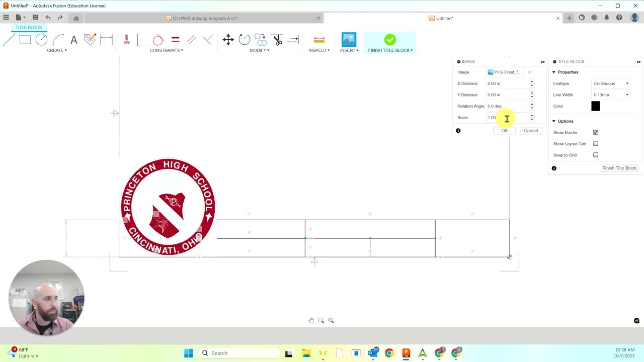Open the FINISH TITLE BLOCK dropdown menu
Viewport: 644px width, 362px height.
pos(390,50)
